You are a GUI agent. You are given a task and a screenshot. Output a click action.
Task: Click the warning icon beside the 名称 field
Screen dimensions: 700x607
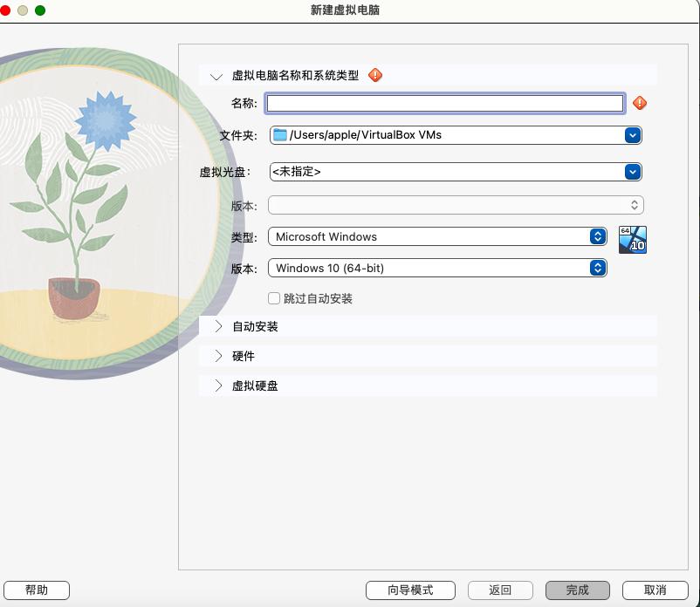[x=639, y=103]
